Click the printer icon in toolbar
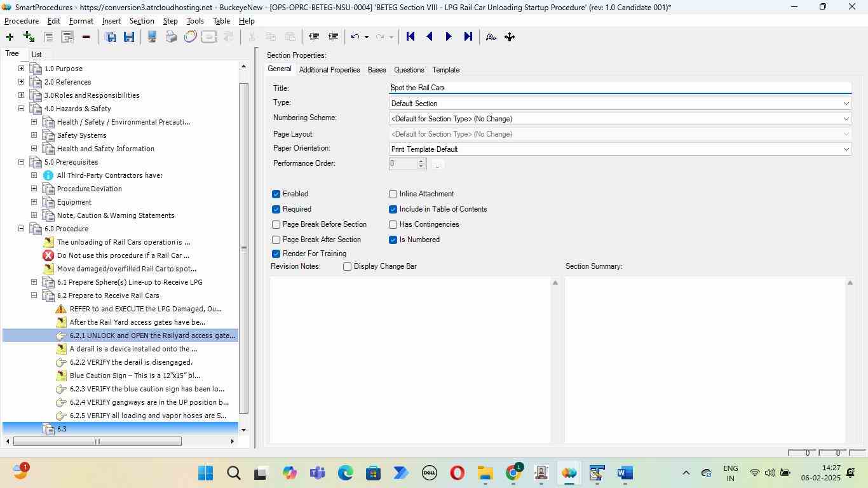Screen dimensions: 868x488 pos(171,37)
